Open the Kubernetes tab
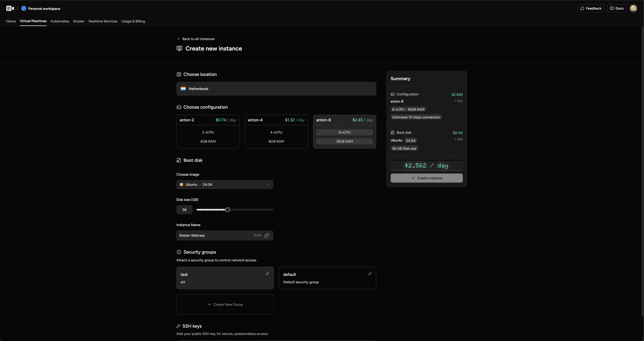Viewport: 644px width, 341px height. [60, 21]
